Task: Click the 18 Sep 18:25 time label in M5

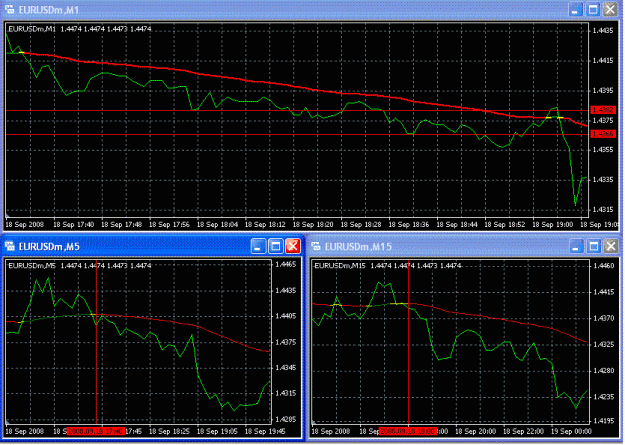Action: pos(169,431)
